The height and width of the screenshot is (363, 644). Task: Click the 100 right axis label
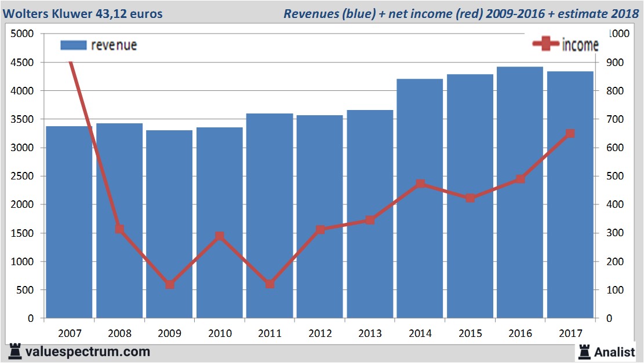tap(615, 290)
